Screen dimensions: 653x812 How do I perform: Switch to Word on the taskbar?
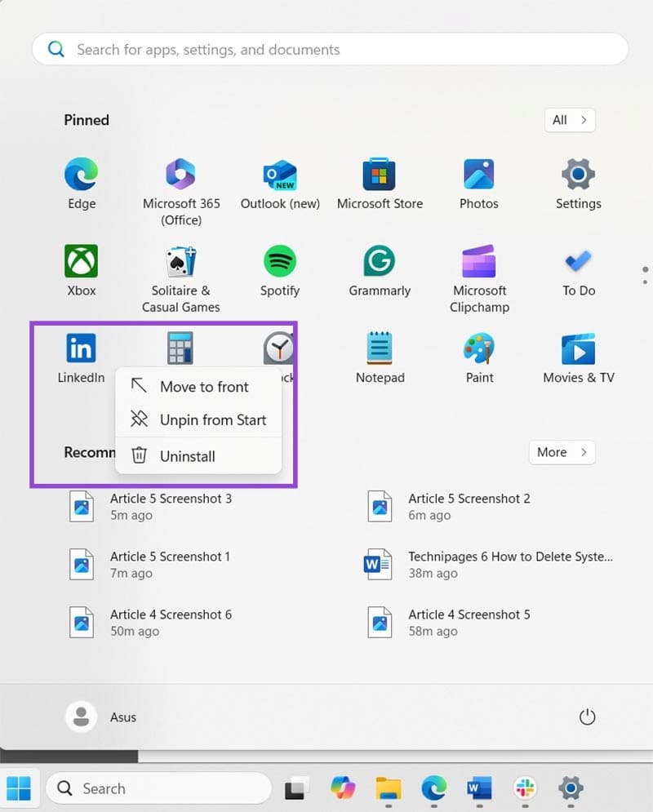coord(479,788)
